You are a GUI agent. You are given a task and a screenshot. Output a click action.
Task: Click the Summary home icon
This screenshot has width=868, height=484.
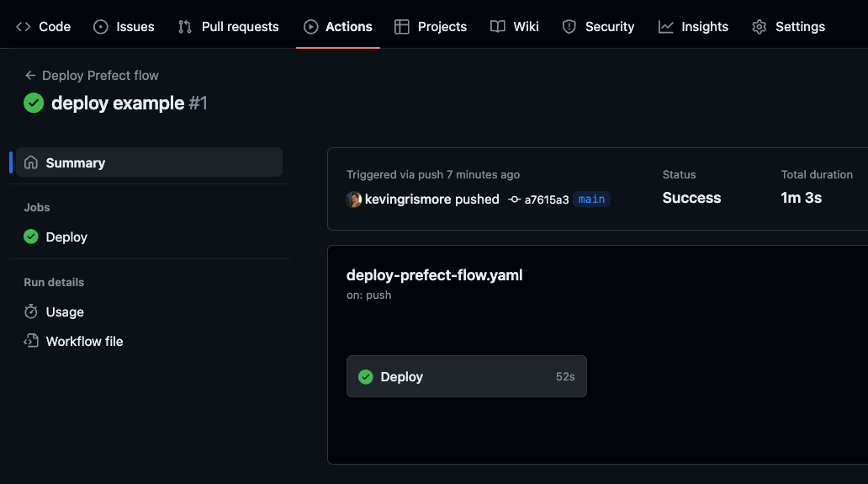coord(31,162)
